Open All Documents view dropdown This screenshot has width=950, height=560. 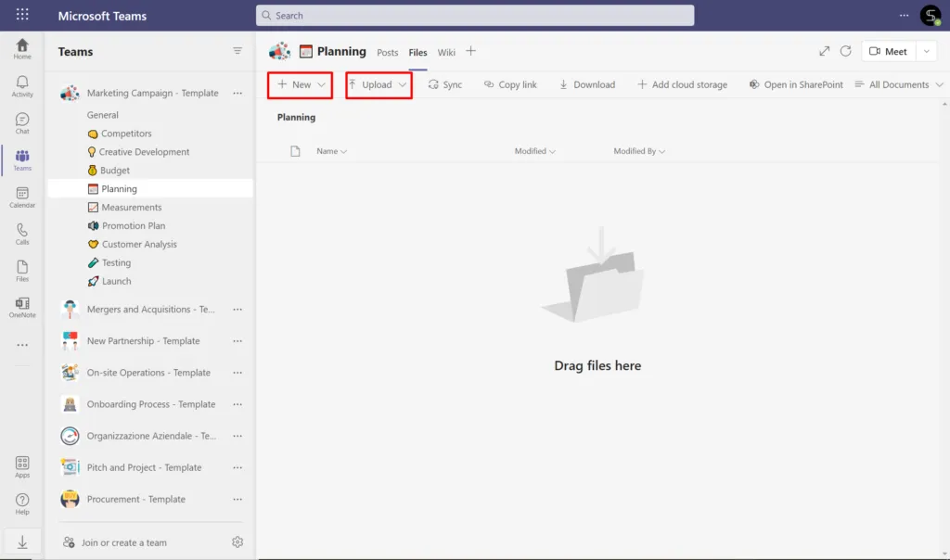pos(899,84)
